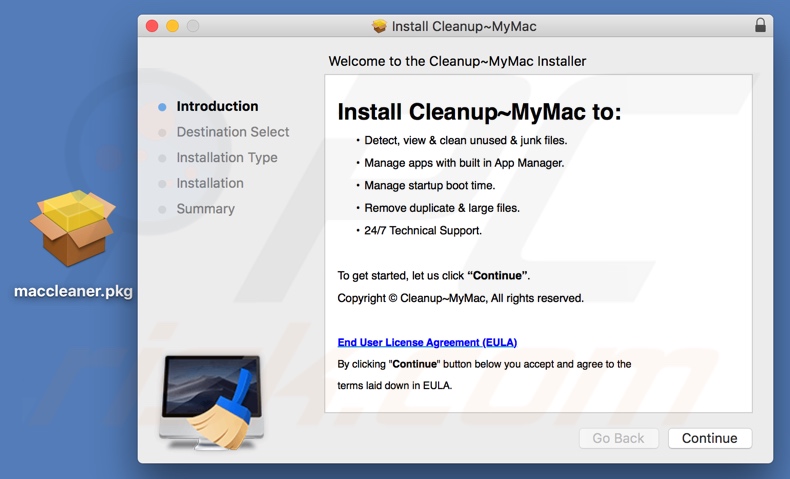The image size is (790, 479).
Task: Click the small package icon beside window title
Action: 379,26
